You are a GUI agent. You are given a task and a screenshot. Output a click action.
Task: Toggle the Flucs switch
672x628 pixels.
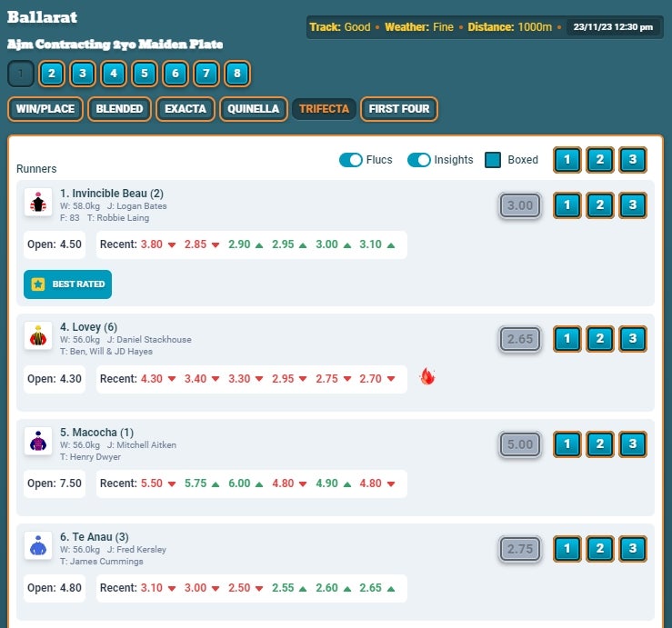351,160
